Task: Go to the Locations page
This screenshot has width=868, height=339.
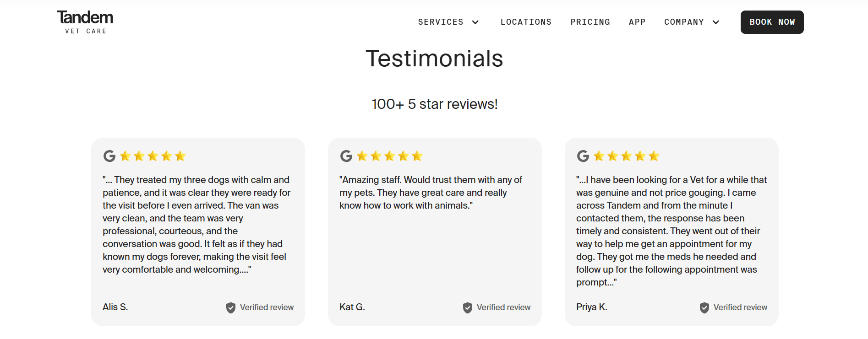Action: [526, 22]
